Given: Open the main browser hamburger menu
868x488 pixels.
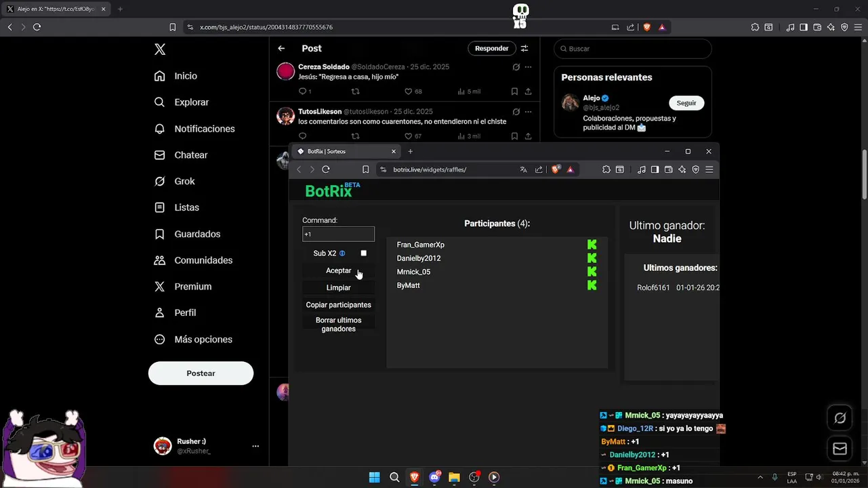Looking at the screenshot, I should [858, 27].
